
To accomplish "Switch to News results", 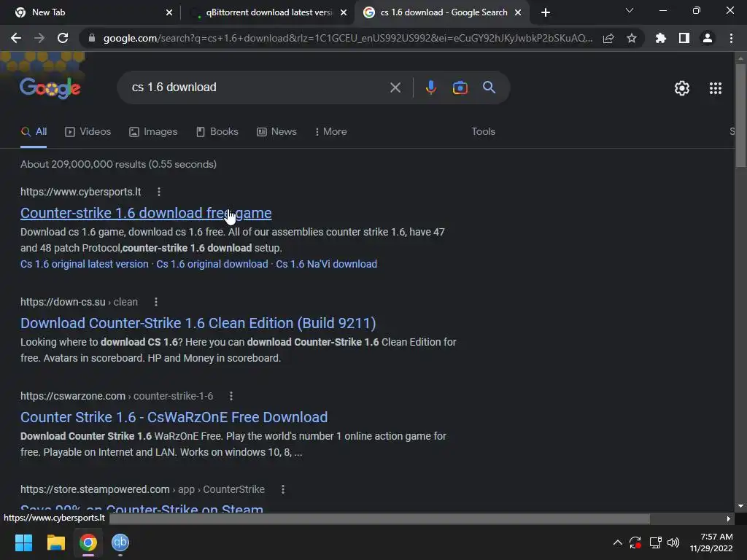I will [x=276, y=132].
